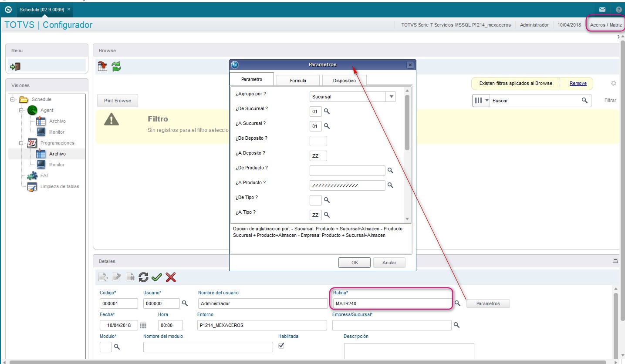Collapse the Agent tree node
This screenshot has height=364, width=625.
pos(21,110)
